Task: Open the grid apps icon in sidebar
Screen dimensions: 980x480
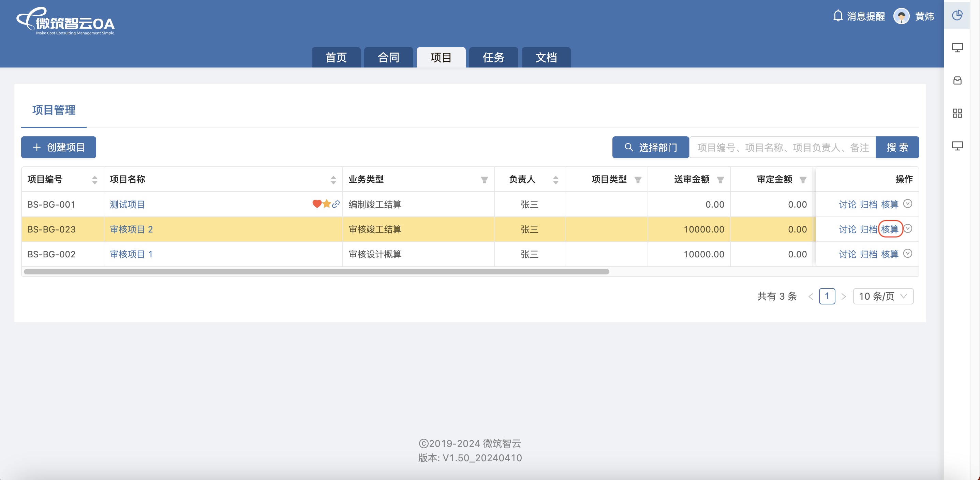Action: click(957, 113)
